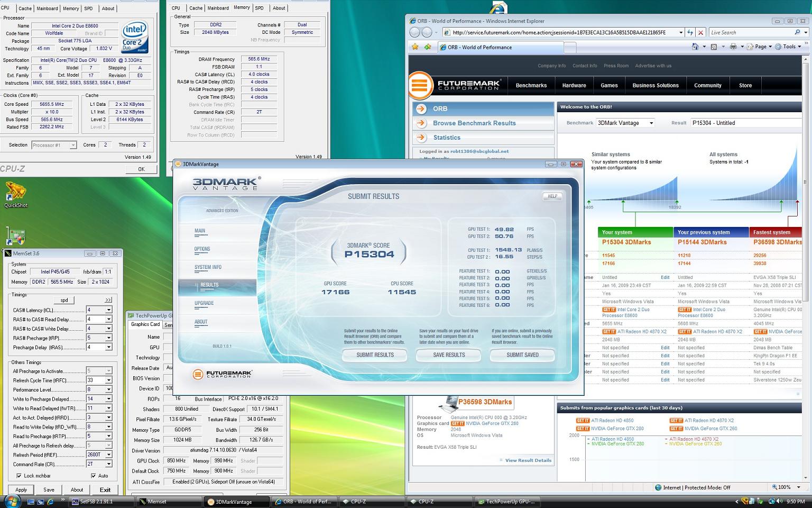The image size is (812, 508).
Task: Click Browse Benchmark Results link
Action: (x=474, y=123)
